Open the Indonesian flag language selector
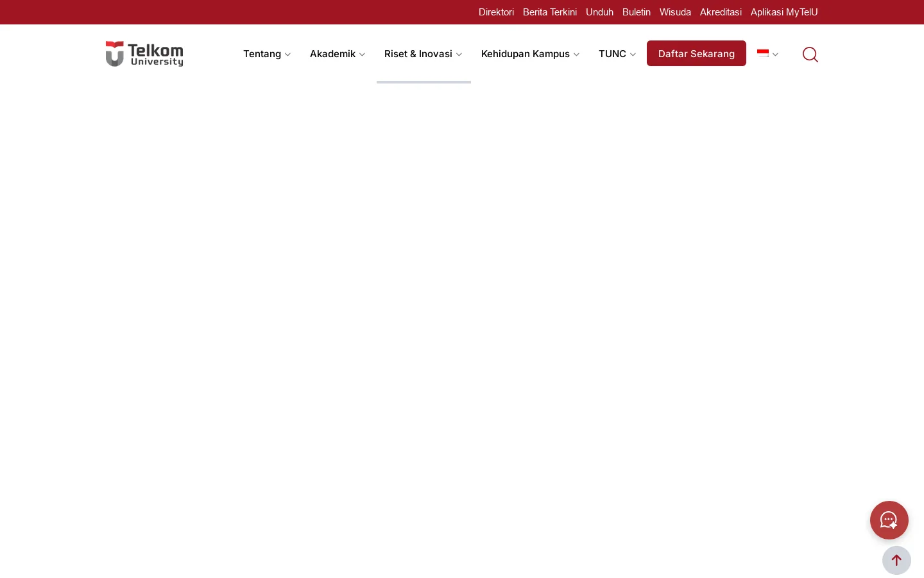Image resolution: width=924 pixels, height=578 pixels. 767,54
